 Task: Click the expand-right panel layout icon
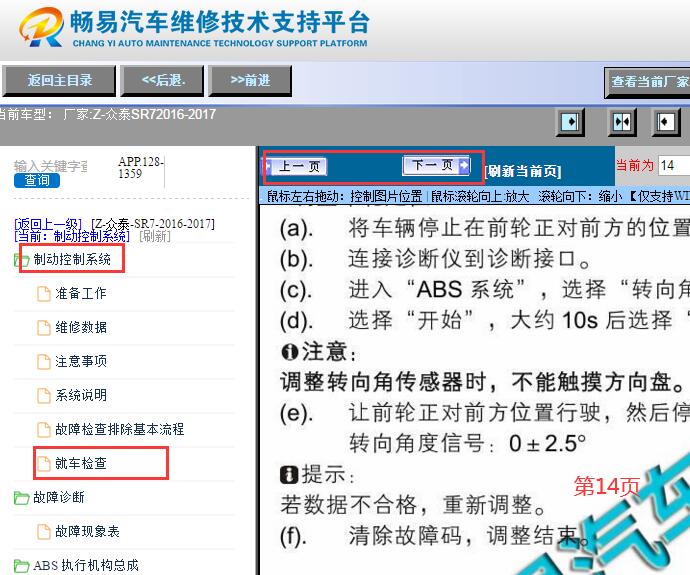coord(570,121)
